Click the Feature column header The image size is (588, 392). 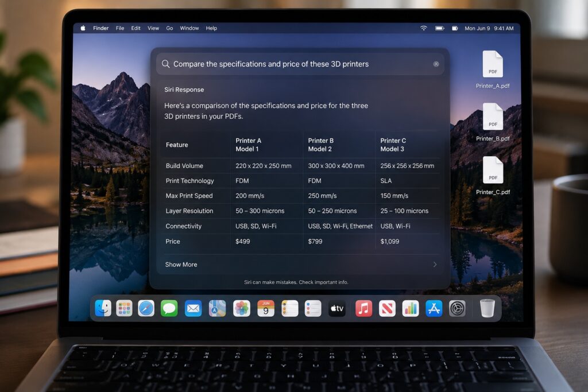[177, 145]
